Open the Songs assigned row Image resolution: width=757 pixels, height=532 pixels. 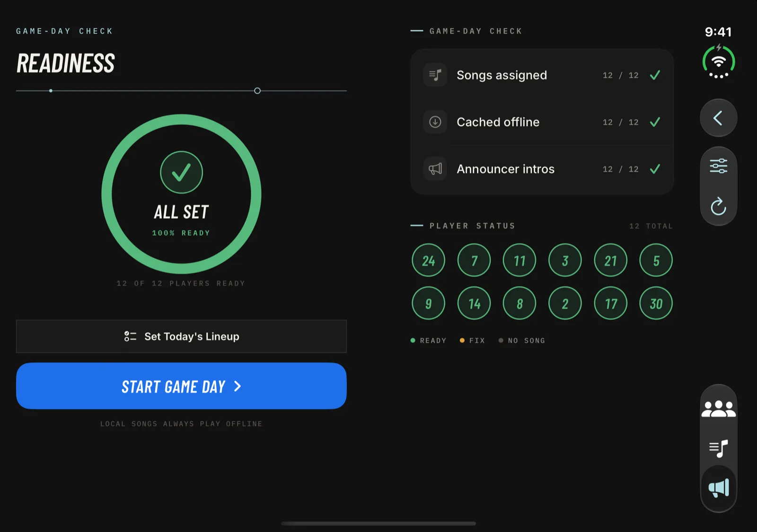(542, 75)
